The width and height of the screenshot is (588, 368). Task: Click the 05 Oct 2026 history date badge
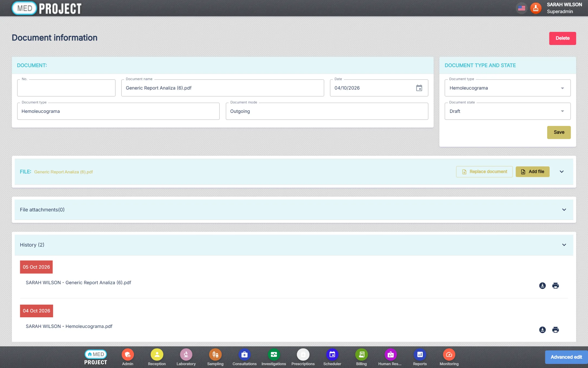[36, 267]
